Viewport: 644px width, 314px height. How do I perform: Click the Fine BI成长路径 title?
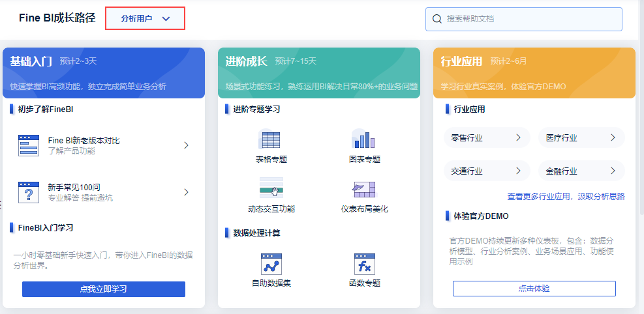coord(57,18)
